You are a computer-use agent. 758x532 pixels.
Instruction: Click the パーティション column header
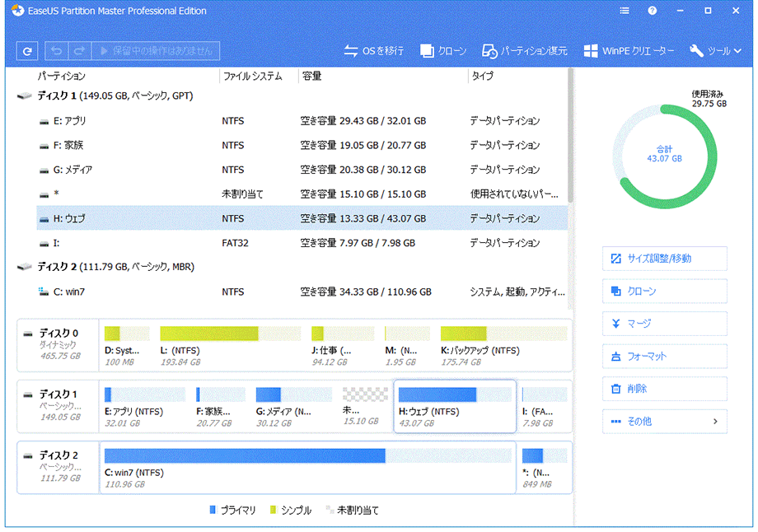point(62,76)
